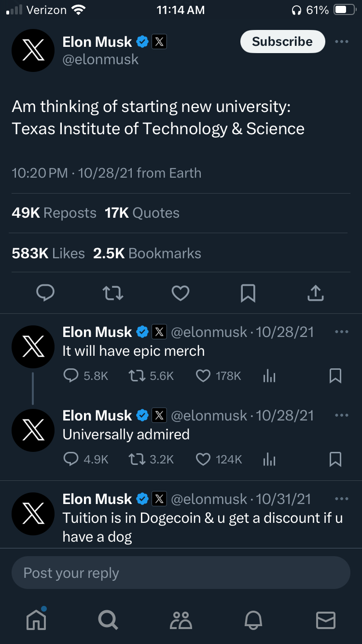Like the 'Universally admired' reply
Viewport: 362px width, 644px height.
click(x=203, y=460)
